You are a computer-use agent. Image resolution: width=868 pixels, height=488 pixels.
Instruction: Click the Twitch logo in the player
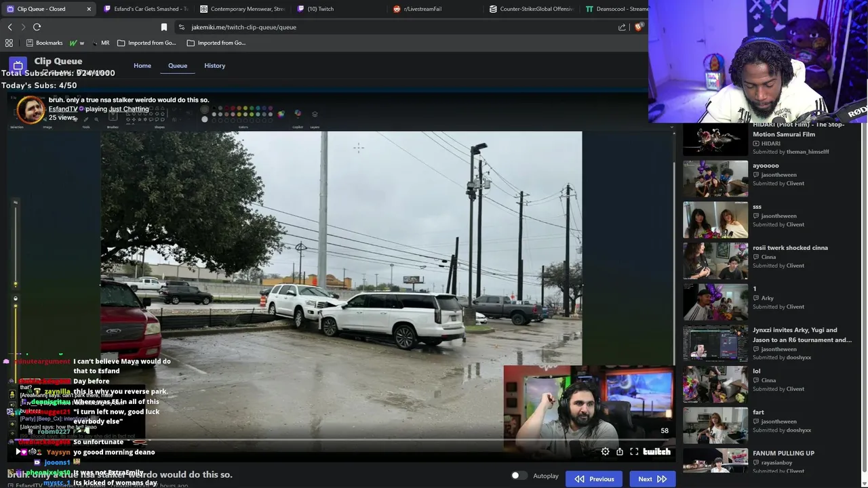pyautogui.click(x=656, y=451)
